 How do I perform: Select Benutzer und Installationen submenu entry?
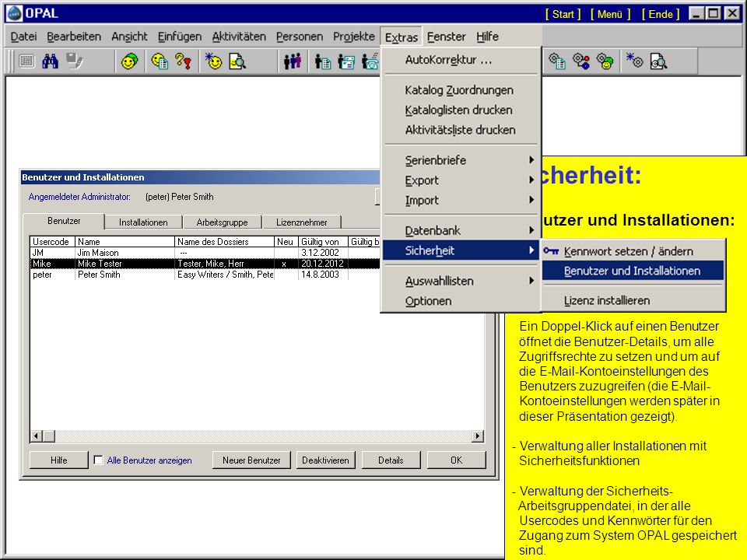[633, 271]
